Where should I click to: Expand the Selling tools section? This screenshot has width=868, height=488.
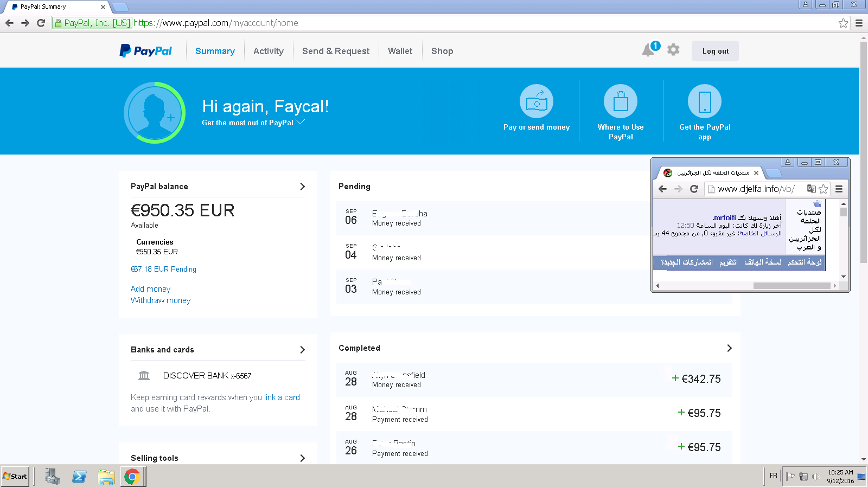pos(303,458)
